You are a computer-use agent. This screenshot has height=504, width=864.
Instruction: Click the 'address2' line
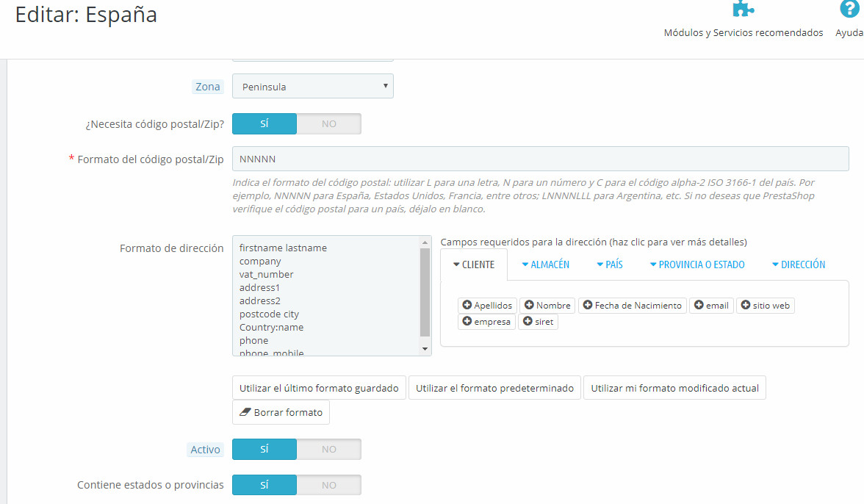tap(259, 300)
